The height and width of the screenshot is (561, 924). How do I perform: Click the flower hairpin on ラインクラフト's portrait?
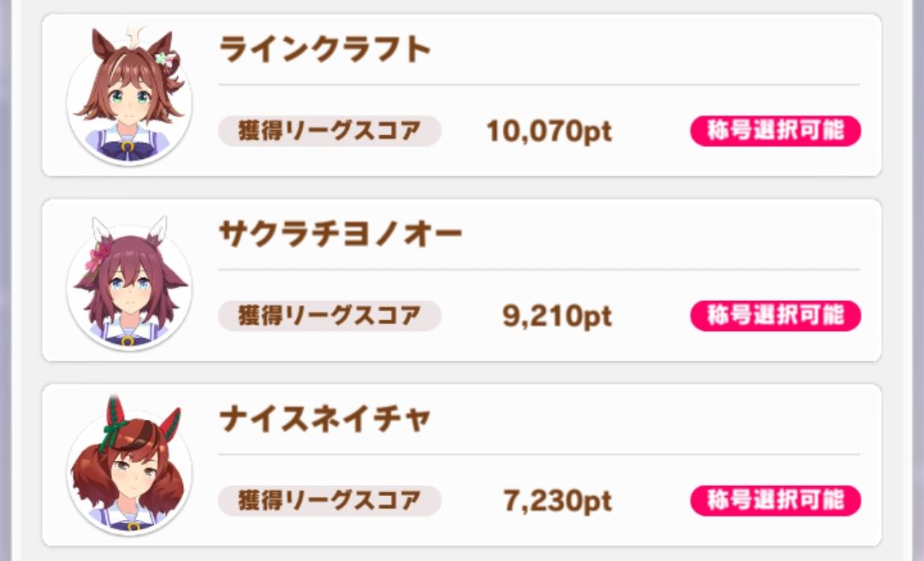click(x=165, y=60)
